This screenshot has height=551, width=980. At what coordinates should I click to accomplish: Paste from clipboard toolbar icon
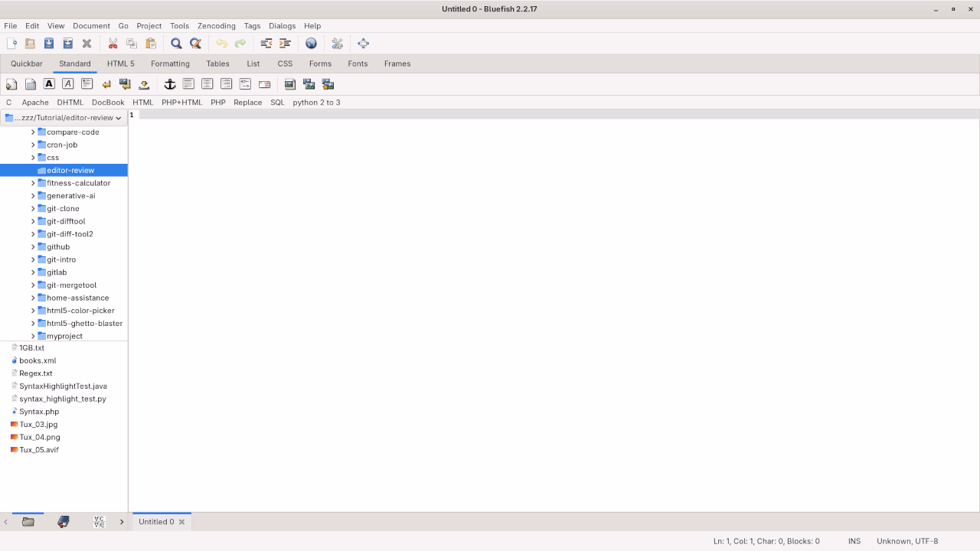pyautogui.click(x=150, y=44)
